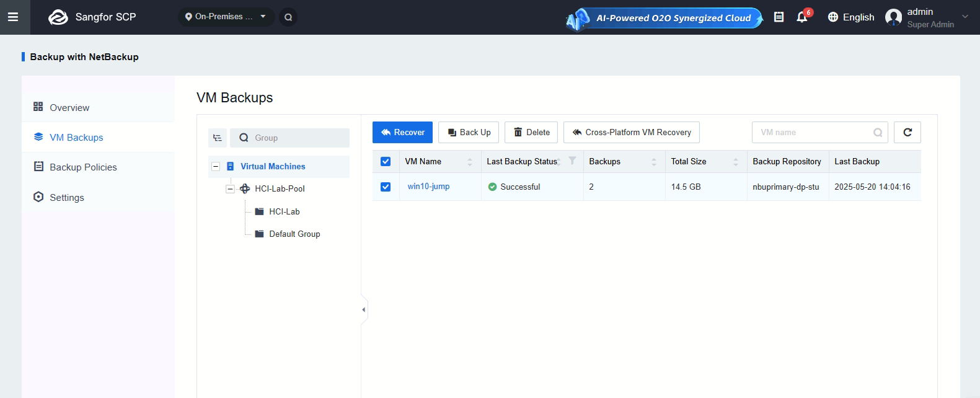
Task: Click the AI-Powered O2O Synergized Cloud banner
Action: click(x=664, y=18)
